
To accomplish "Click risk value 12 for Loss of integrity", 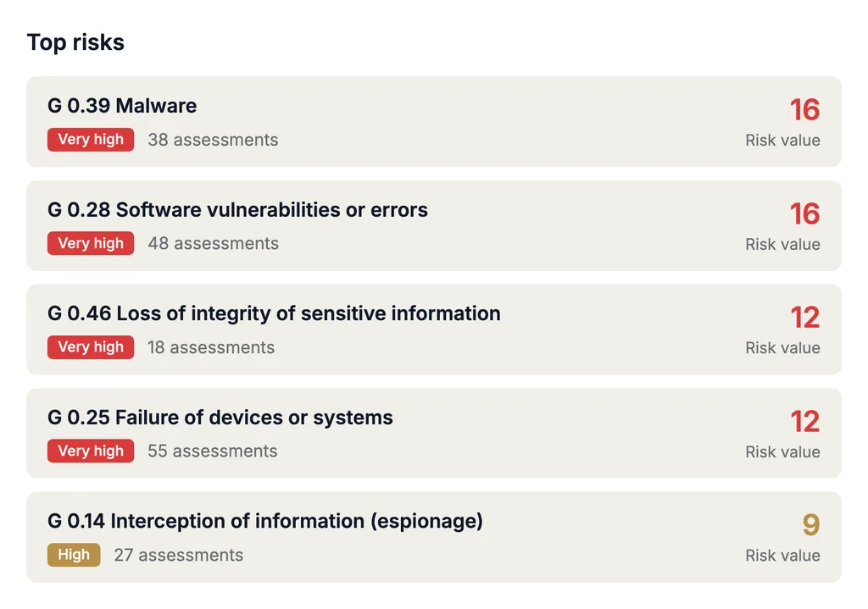I will tap(805, 318).
